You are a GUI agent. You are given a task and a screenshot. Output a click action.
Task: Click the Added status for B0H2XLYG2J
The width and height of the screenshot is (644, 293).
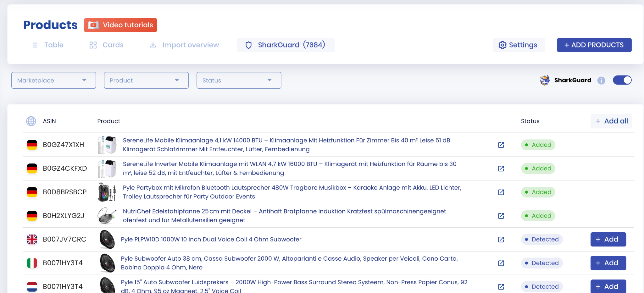point(538,216)
